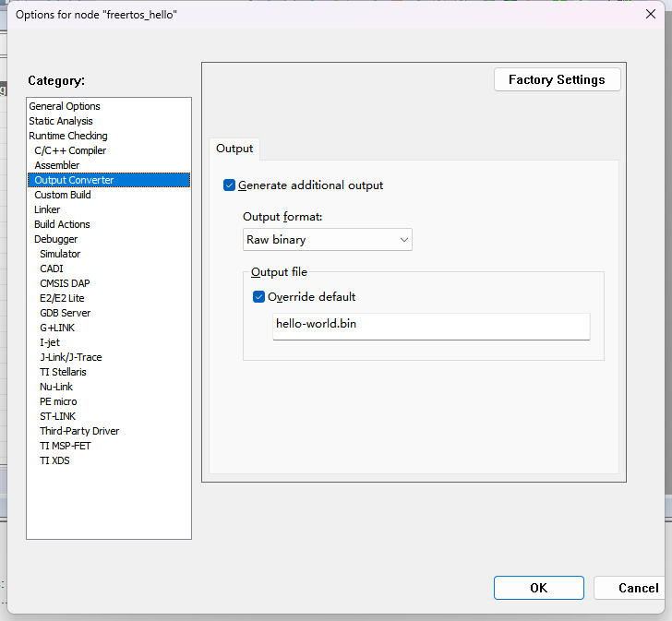Uncheck the Override default checkbox
The width and height of the screenshot is (672, 621).
[259, 297]
